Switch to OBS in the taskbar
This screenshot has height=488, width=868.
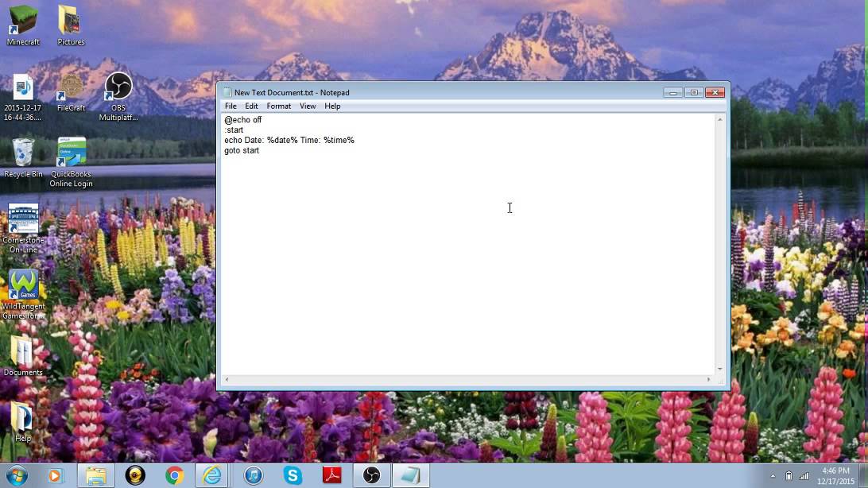pos(371,476)
